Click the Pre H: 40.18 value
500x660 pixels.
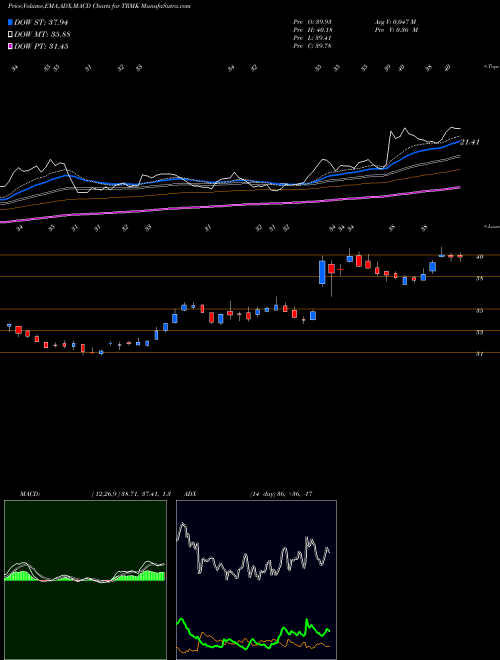(x=312, y=30)
